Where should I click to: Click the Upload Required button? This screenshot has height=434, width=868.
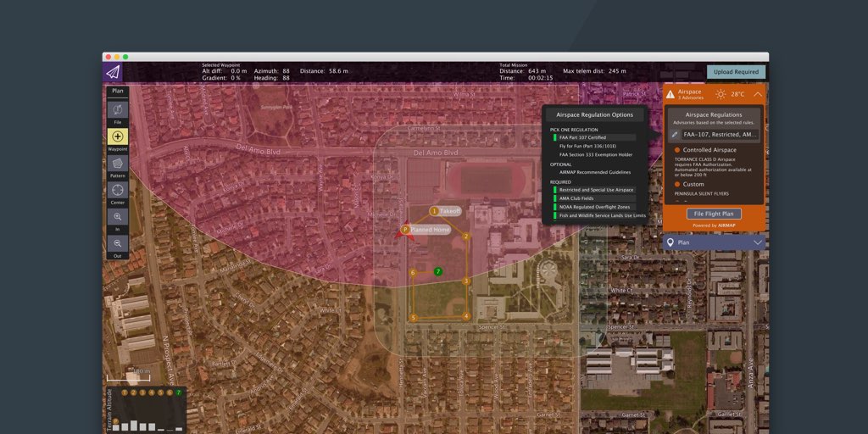(736, 72)
